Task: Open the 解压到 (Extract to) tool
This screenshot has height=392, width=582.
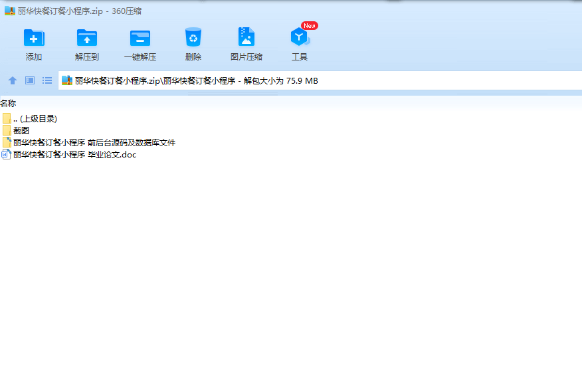Action: (x=87, y=37)
